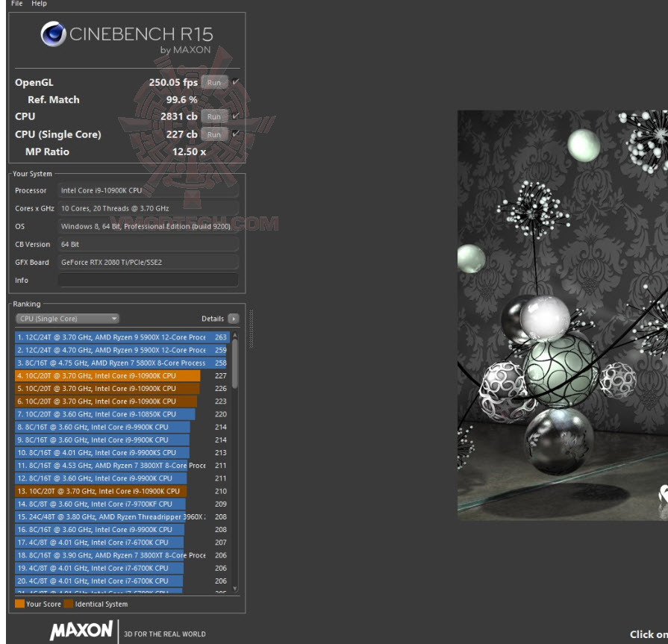Select rank 13 i9-10900K score 210 row

point(122,491)
